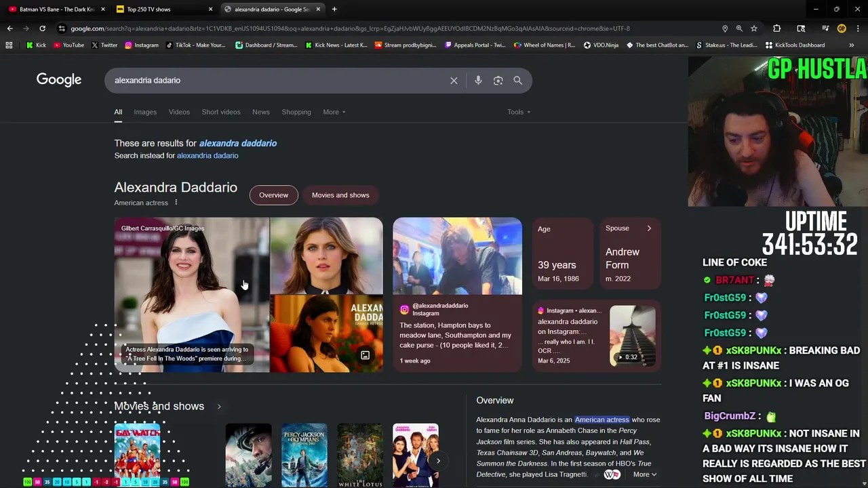Open the browser extensions menu
The image size is (868, 488).
(x=777, y=28)
